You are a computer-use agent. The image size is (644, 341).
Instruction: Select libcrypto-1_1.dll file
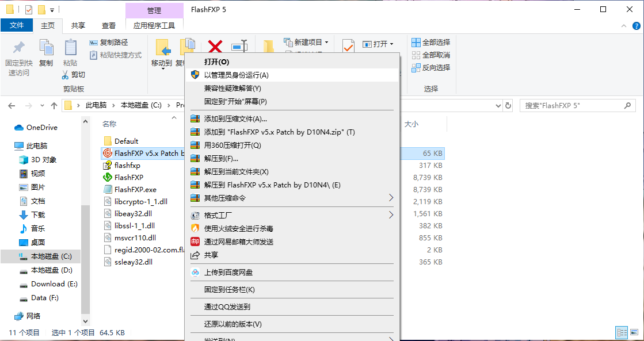tap(135, 201)
